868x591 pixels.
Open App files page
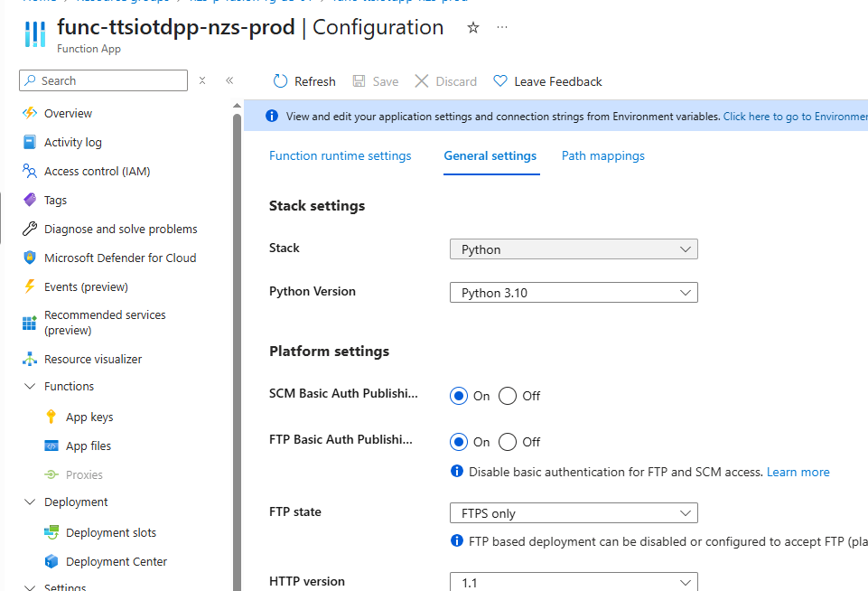89,446
